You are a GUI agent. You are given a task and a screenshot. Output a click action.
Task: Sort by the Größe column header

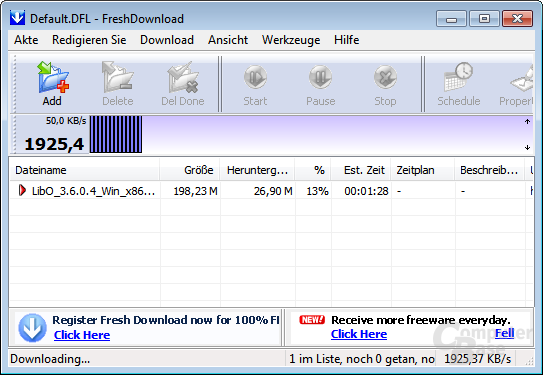tap(190, 170)
